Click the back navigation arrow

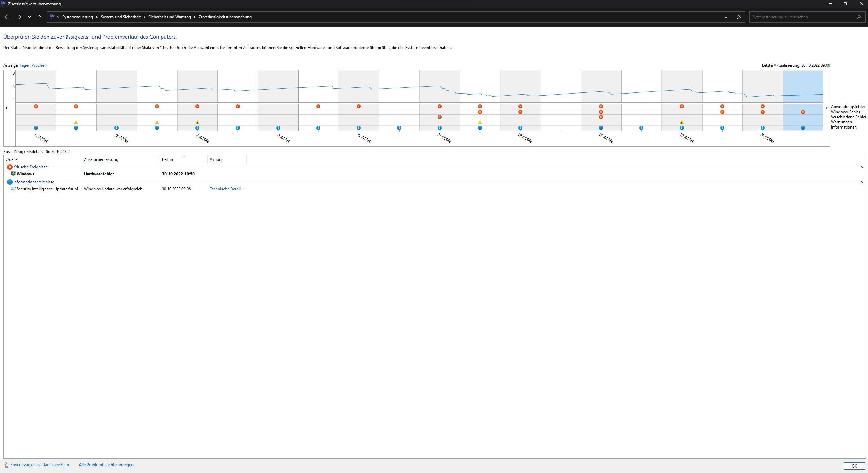tap(7, 17)
